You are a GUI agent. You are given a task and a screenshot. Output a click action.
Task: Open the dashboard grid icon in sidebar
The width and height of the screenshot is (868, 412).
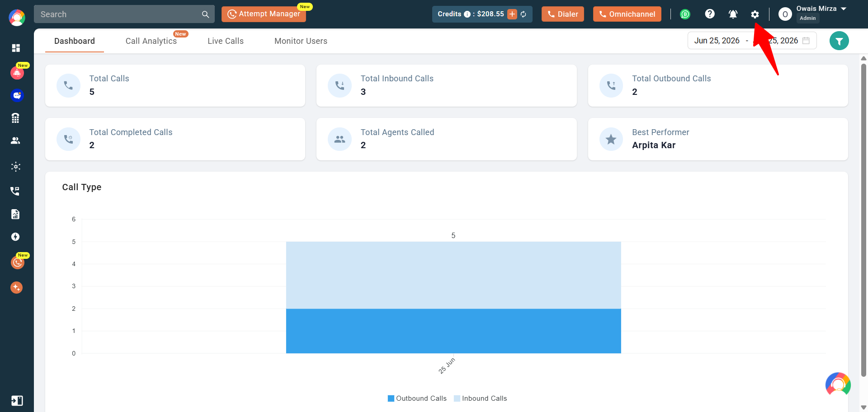[x=16, y=48]
